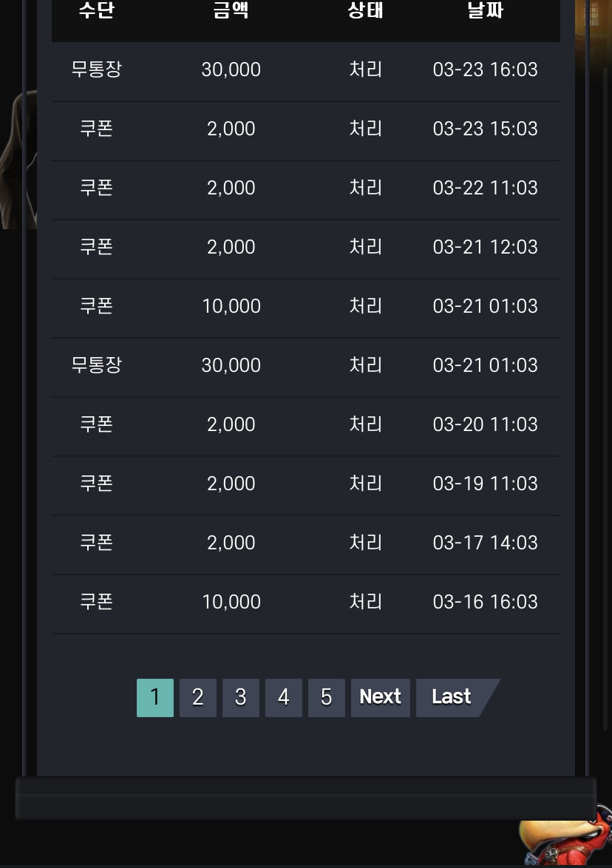Viewport: 612px width, 868px height.
Task: Go to page 2 of the history
Action: [197, 697]
